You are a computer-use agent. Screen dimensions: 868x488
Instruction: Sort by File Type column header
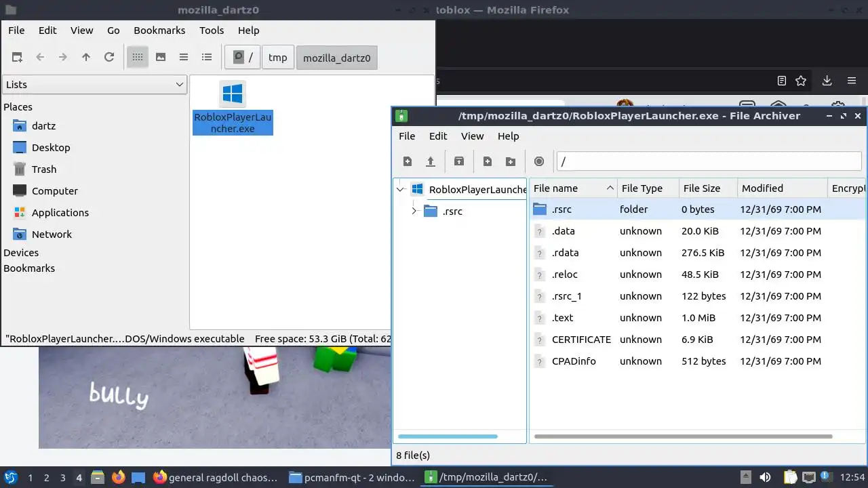point(648,188)
